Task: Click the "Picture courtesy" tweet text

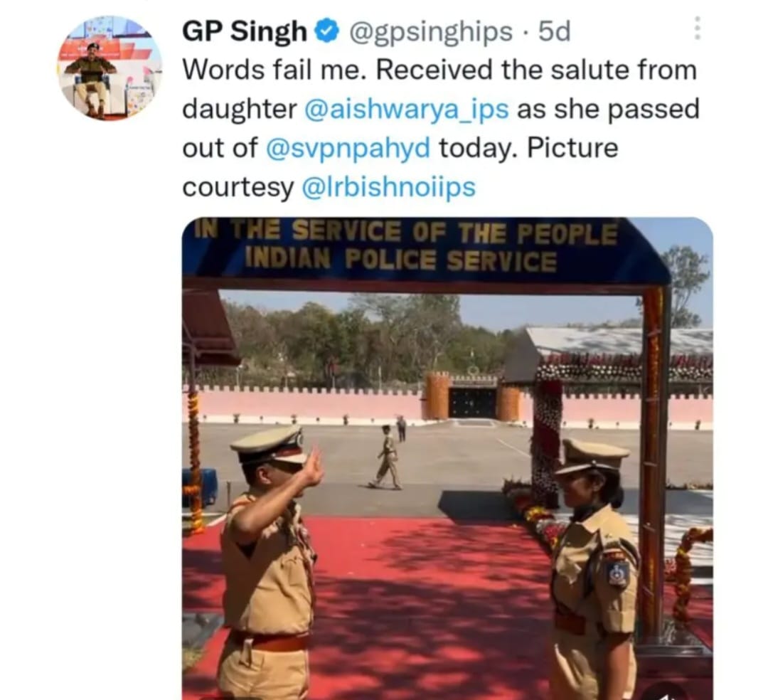Action: 400,167
